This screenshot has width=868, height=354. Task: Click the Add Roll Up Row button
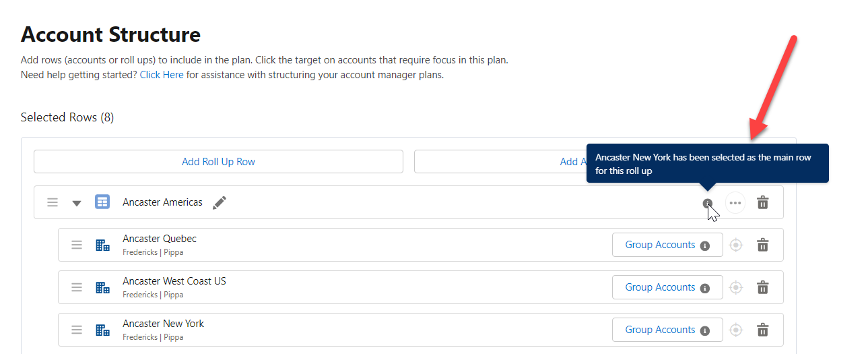(x=218, y=162)
